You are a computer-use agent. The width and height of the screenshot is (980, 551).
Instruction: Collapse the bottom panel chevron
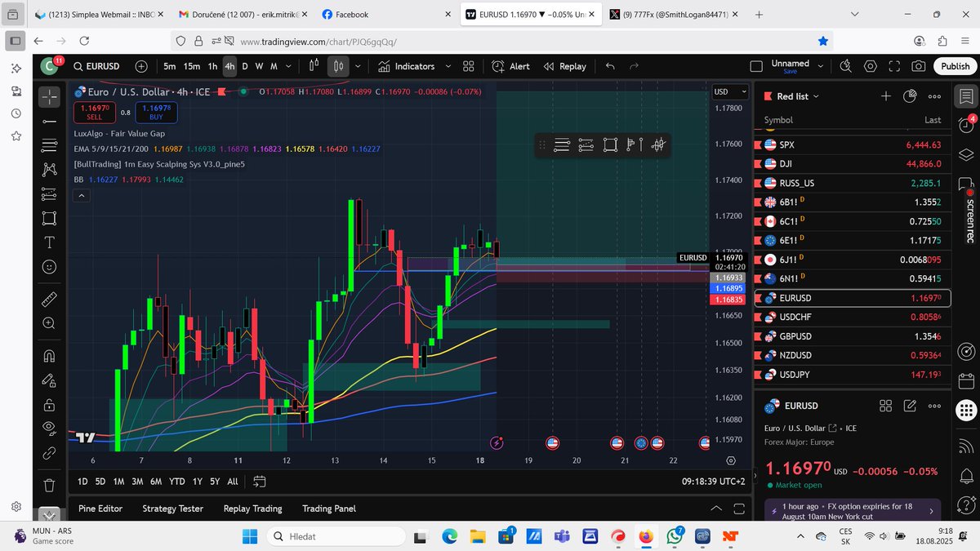pos(716,509)
